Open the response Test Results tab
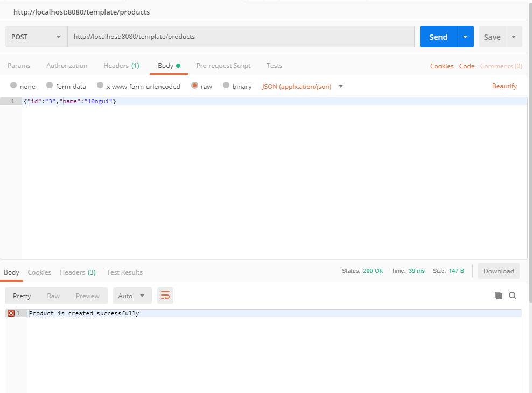This screenshot has height=393, width=532. click(124, 272)
